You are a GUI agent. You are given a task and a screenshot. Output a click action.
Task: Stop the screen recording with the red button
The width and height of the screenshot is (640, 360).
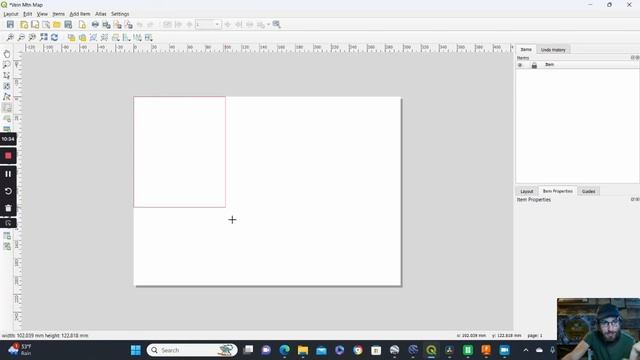pyautogui.click(x=8, y=156)
